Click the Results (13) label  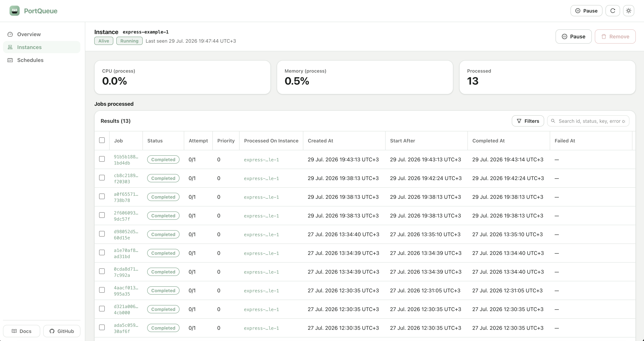click(x=116, y=121)
